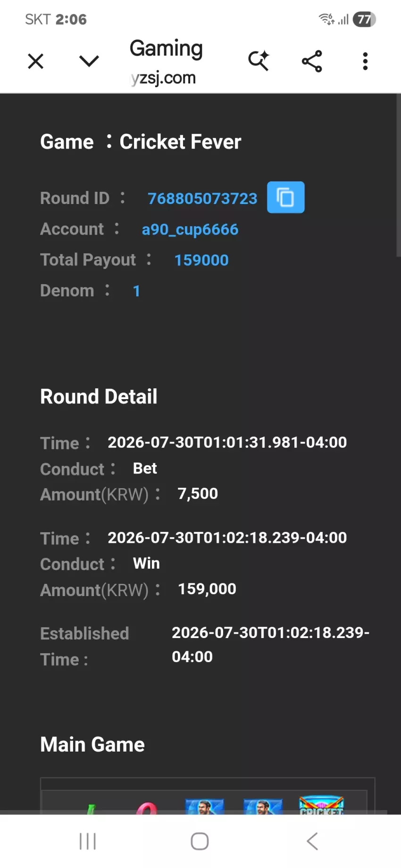Close the in-app browser with the X icon
This screenshot has width=401, height=868.
coord(35,61)
